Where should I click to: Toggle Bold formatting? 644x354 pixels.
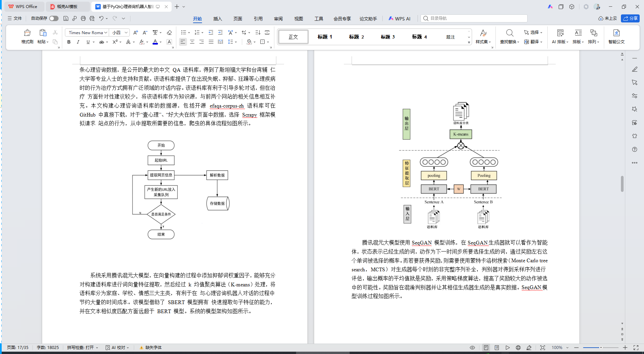point(69,42)
